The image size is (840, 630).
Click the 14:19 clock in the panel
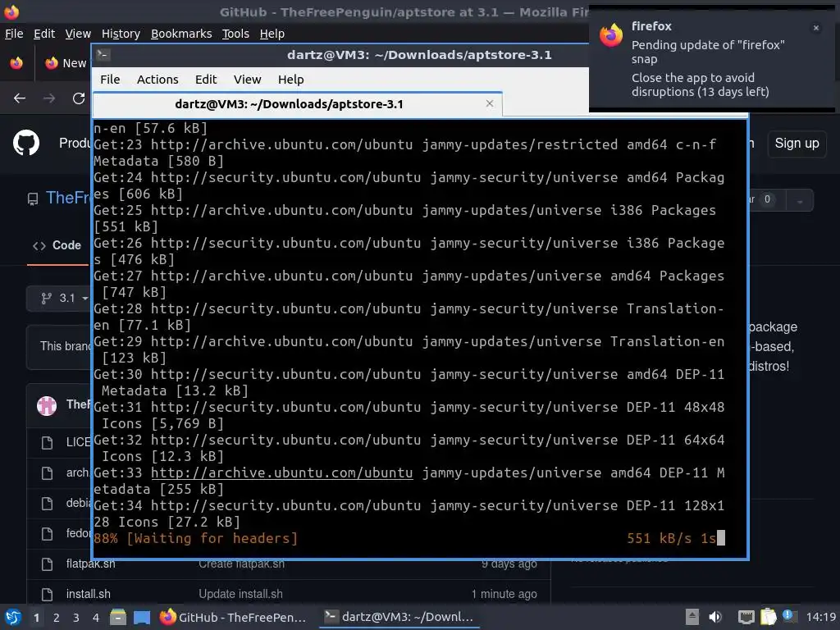(x=821, y=617)
